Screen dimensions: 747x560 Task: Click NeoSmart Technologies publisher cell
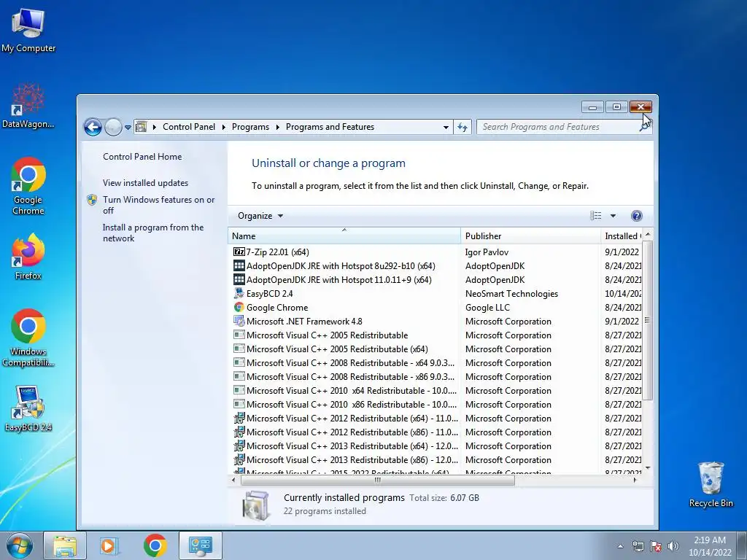(511, 293)
